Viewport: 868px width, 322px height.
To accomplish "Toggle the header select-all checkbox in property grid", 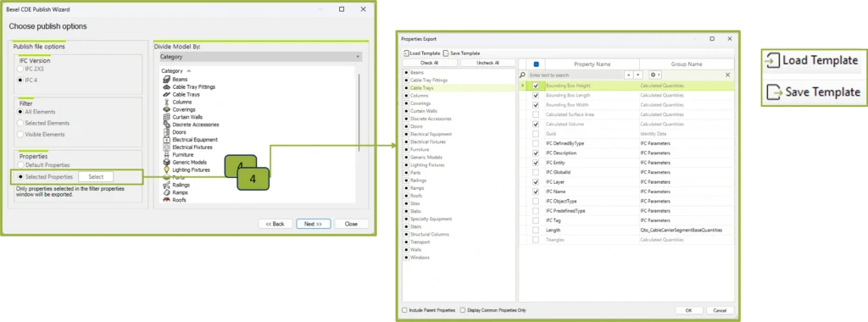I will (x=536, y=64).
